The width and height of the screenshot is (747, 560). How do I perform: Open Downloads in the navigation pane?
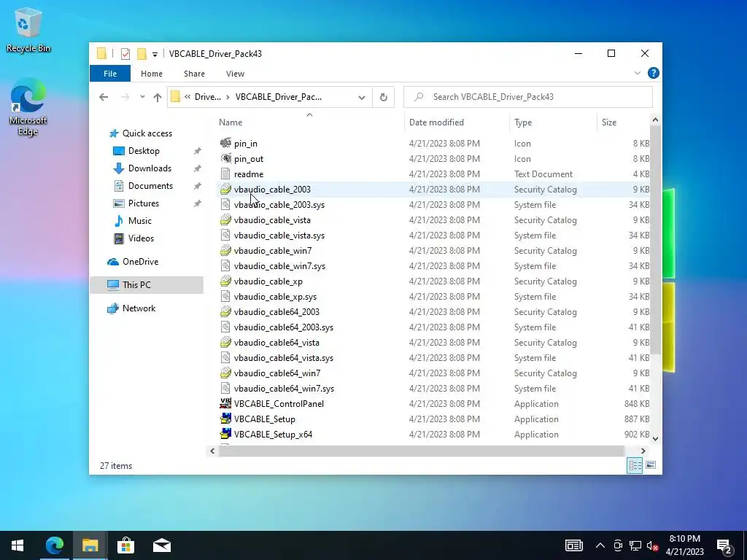click(150, 168)
